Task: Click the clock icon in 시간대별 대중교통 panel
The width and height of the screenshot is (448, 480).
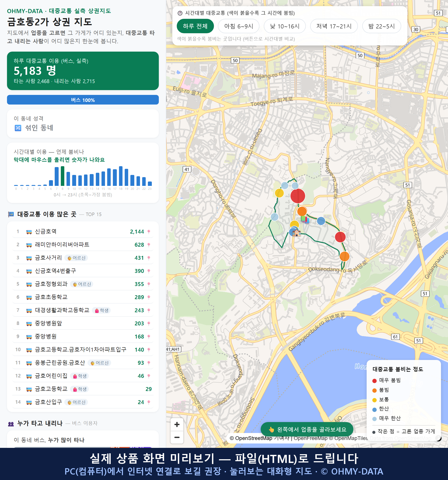Action: click(x=180, y=13)
